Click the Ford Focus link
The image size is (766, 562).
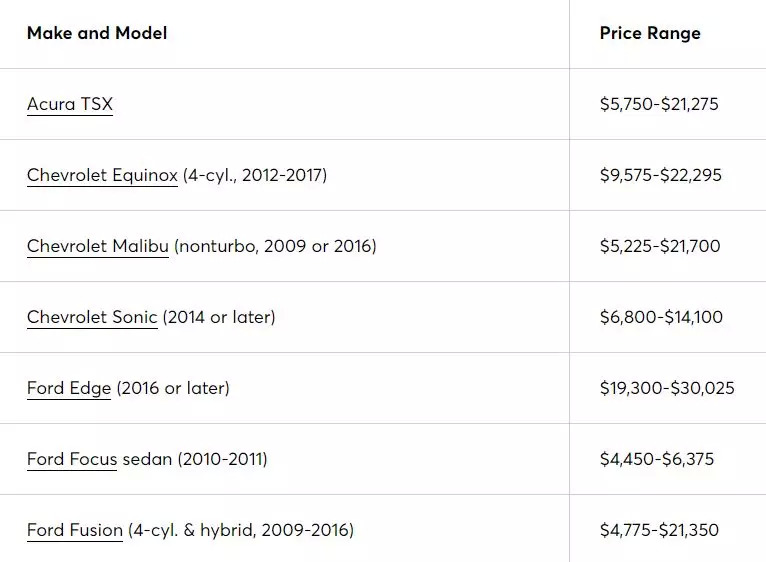pyautogui.click(x=72, y=459)
